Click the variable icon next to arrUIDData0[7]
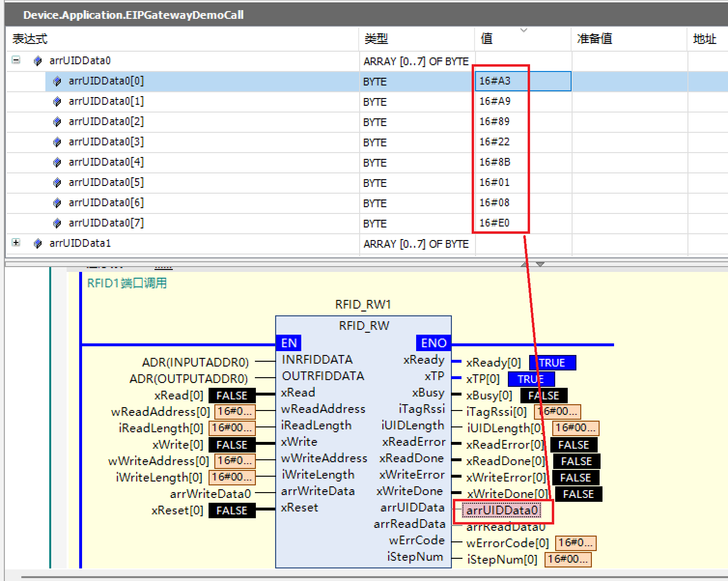The height and width of the screenshot is (581, 728). click(x=57, y=223)
